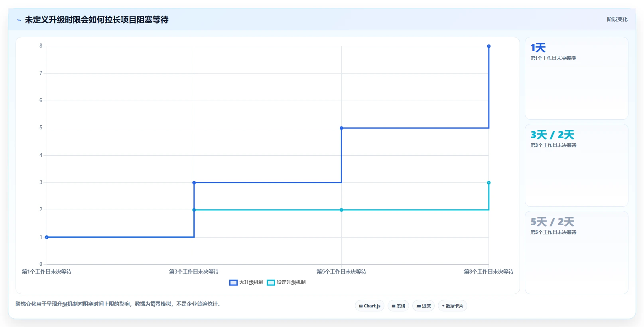The width and height of the screenshot is (644, 327).
Task: Click the y-axis label 8
Action: [x=41, y=46]
